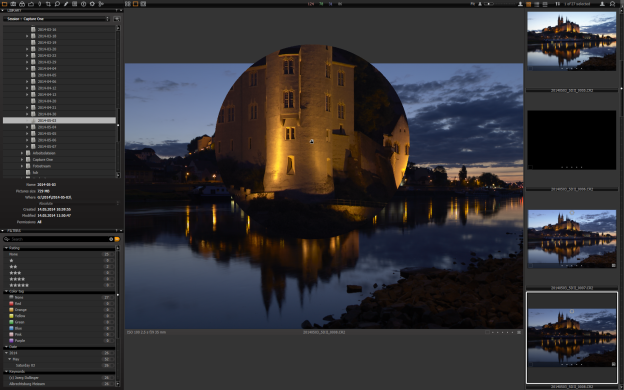Viewport: 624px width, 390px height.
Task: Open the Details magnifier tool tab
Action: click(x=57, y=4)
